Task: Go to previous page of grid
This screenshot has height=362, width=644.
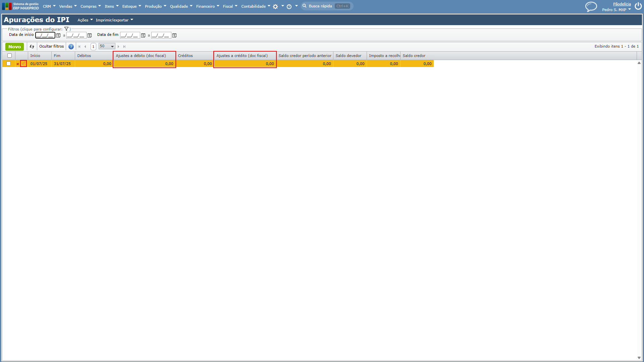Action: (x=85, y=47)
